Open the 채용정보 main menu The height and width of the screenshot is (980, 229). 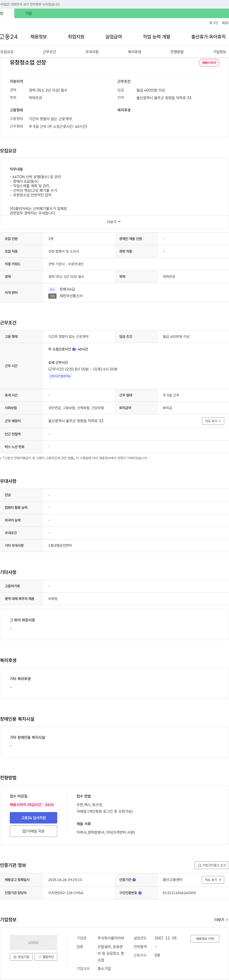pos(38,36)
